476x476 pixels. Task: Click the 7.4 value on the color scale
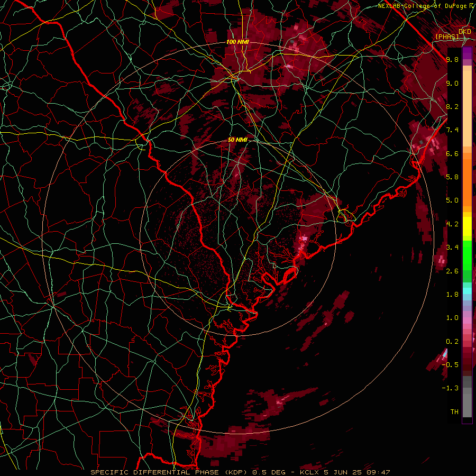452,130
